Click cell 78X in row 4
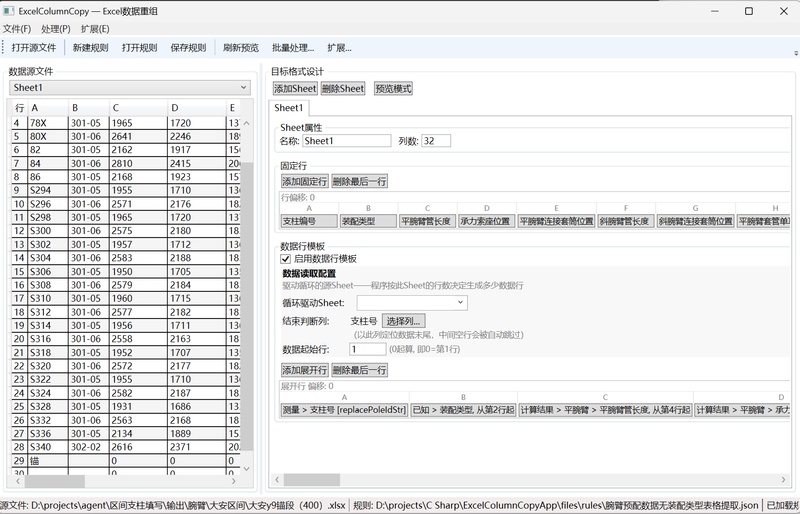 48,123
